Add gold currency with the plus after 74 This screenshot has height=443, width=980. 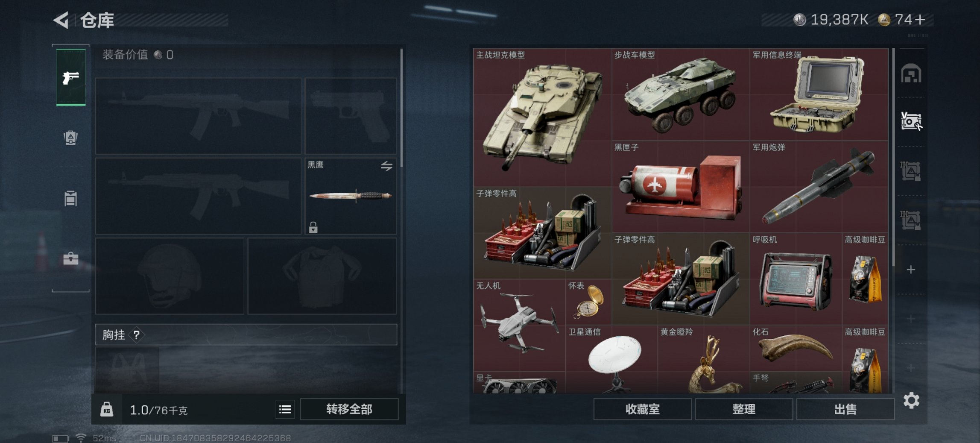pos(921,20)
